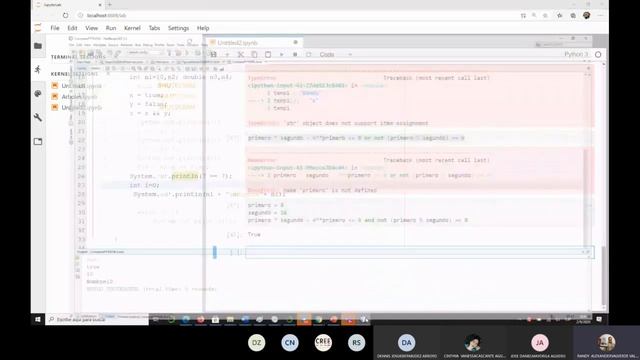
Task: Select the DZ participant avatar
Action: (256, 342)
